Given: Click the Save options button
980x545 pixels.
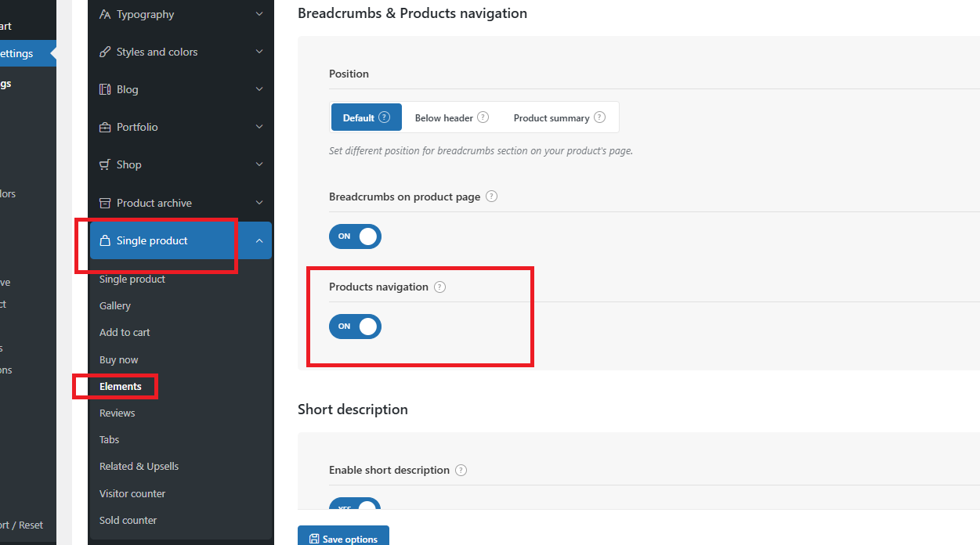Looking at the screenshot, I should [343, 536].
